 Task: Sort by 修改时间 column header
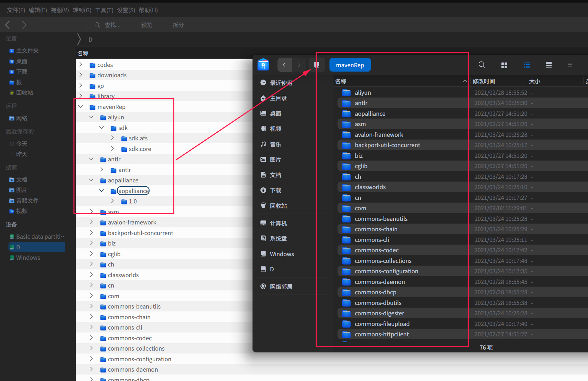click(484, 81)
